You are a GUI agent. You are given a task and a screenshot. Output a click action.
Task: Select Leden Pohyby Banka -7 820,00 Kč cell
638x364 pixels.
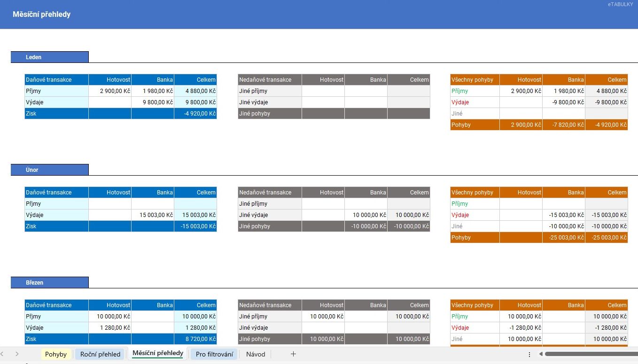[x=564, y=125]
